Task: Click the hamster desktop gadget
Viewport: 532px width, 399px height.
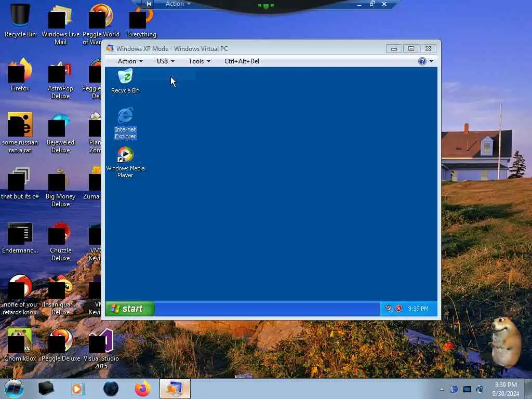Action: (506, 342)
